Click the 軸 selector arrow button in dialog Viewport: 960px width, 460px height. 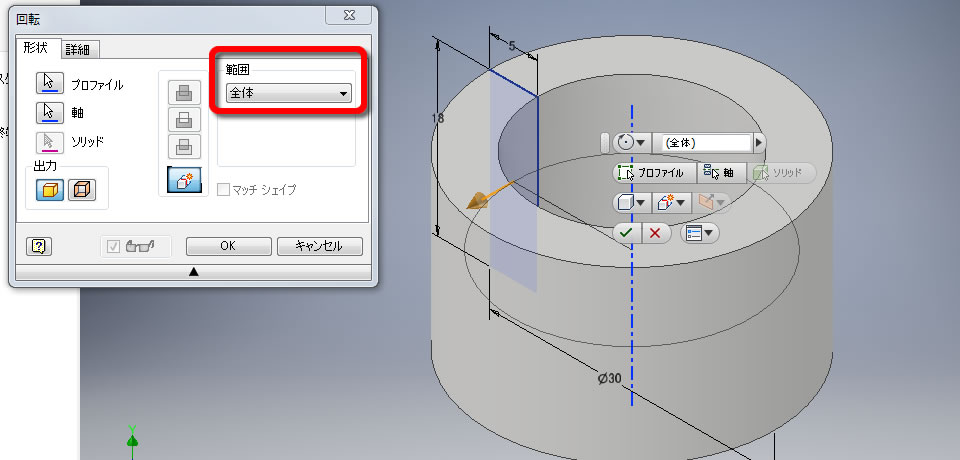50,112
